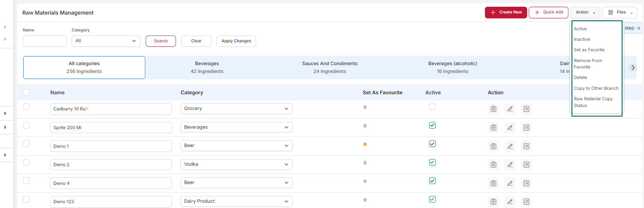Viewport: 644px width, 208px height.
Task: Click the Name search input field
Action: point(45,41)
